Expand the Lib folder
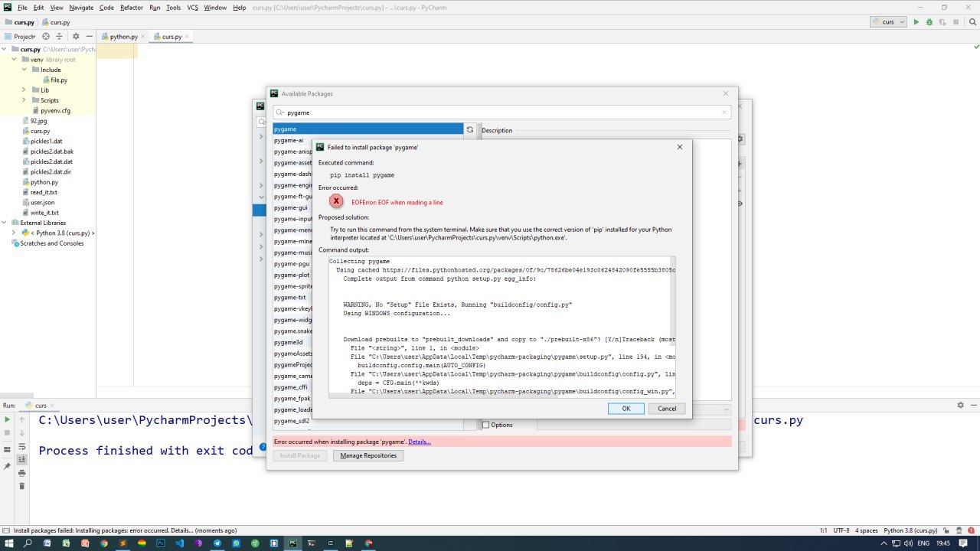 (24, 90)
